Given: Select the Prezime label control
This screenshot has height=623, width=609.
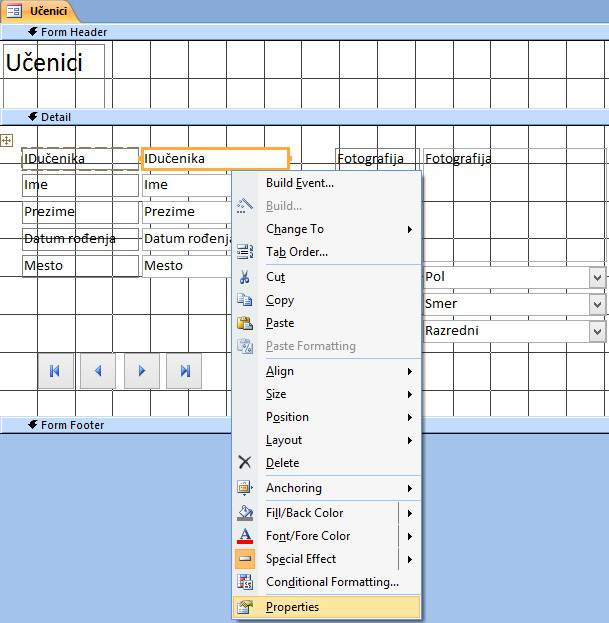Looking at the screenshot, I should 80,212.
